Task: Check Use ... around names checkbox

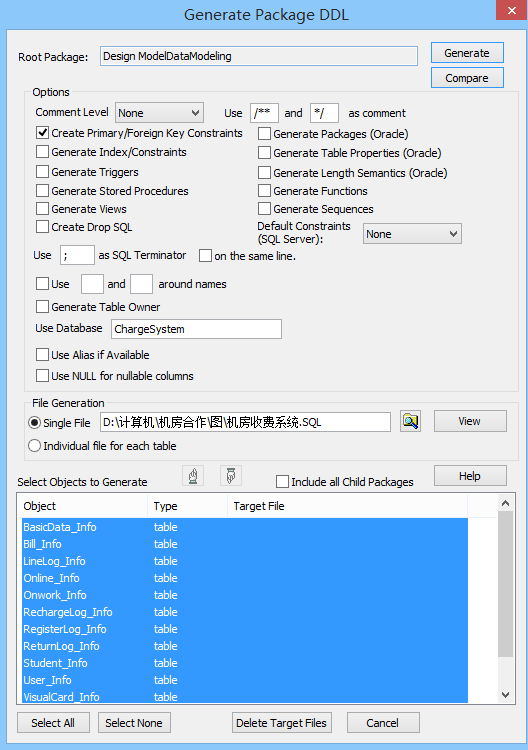Action: coord(43,284)
